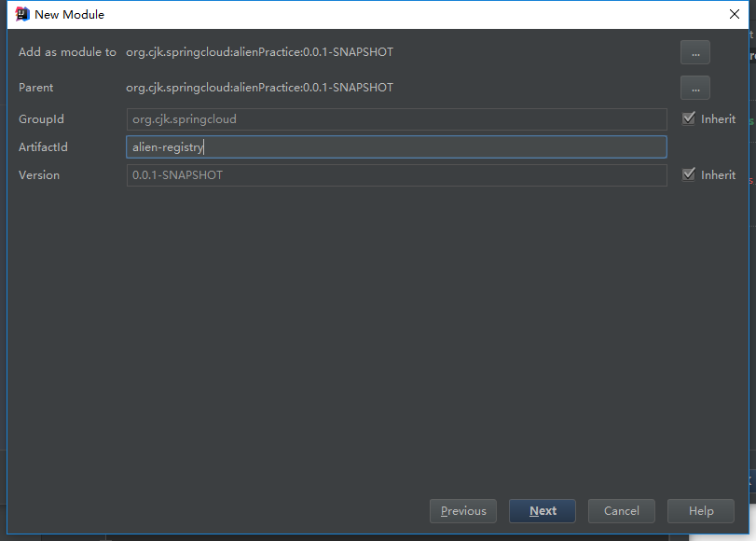Go back with the Previous button

click(x=463, y=511)
